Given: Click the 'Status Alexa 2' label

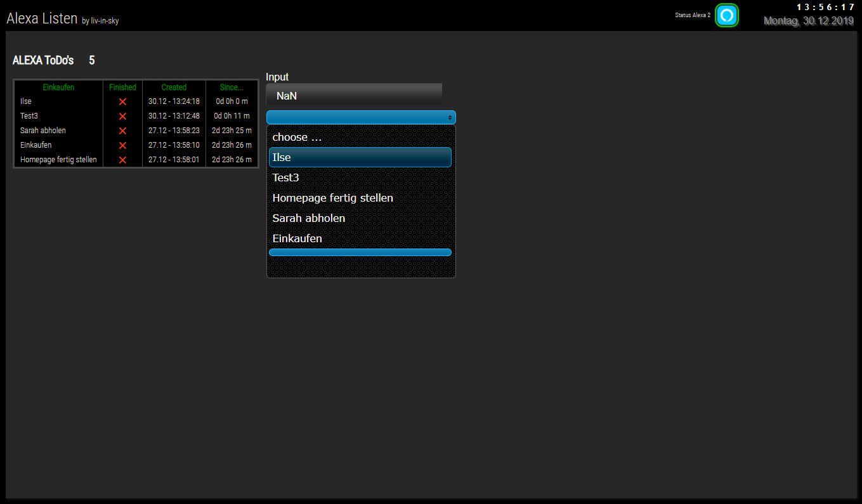Looking at the screenshot, I should click(693, 15).
